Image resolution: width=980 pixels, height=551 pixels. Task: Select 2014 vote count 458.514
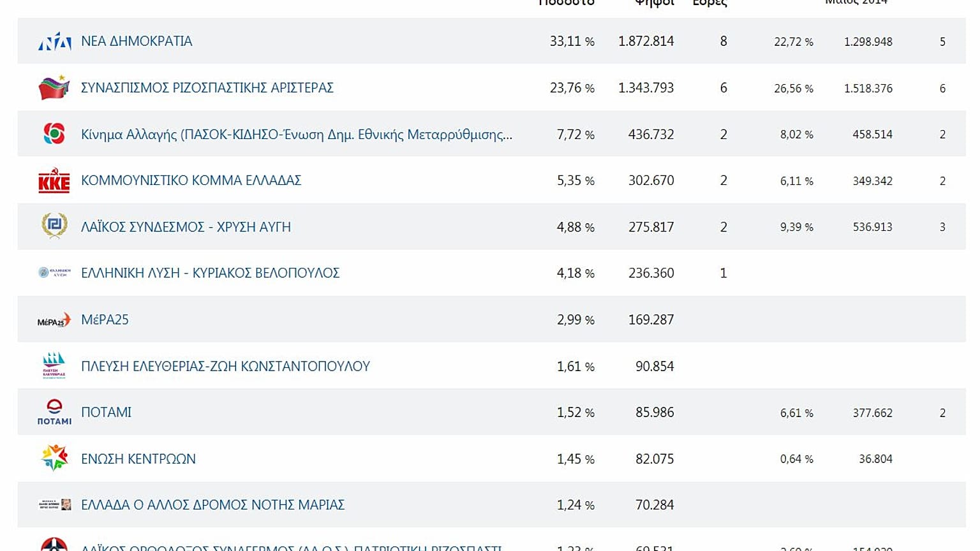click(872, 135)
